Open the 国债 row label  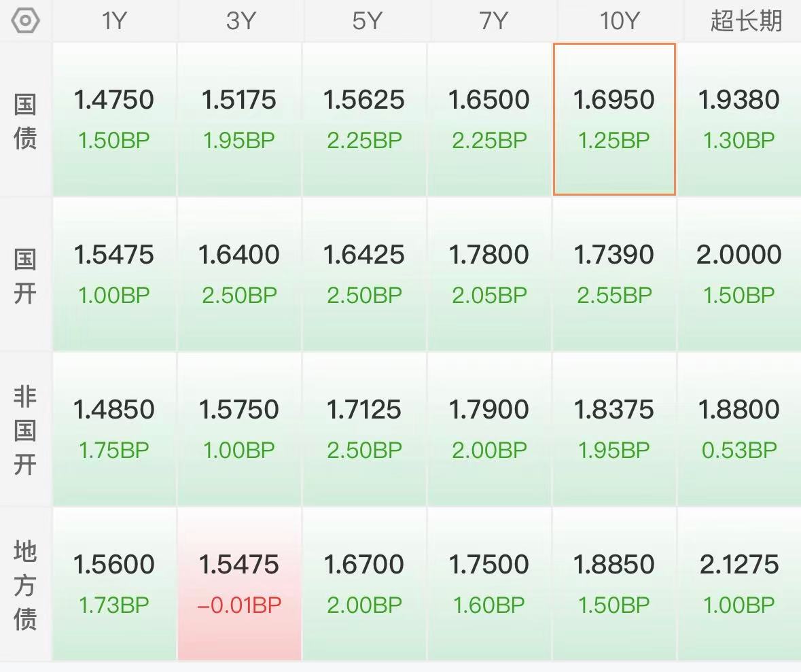click(25, 120)
